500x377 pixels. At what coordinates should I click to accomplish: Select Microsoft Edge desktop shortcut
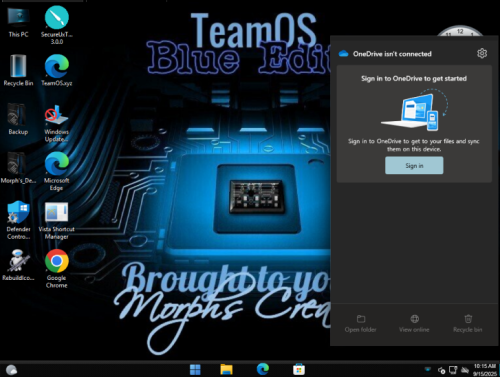click(x=57, y=172)
